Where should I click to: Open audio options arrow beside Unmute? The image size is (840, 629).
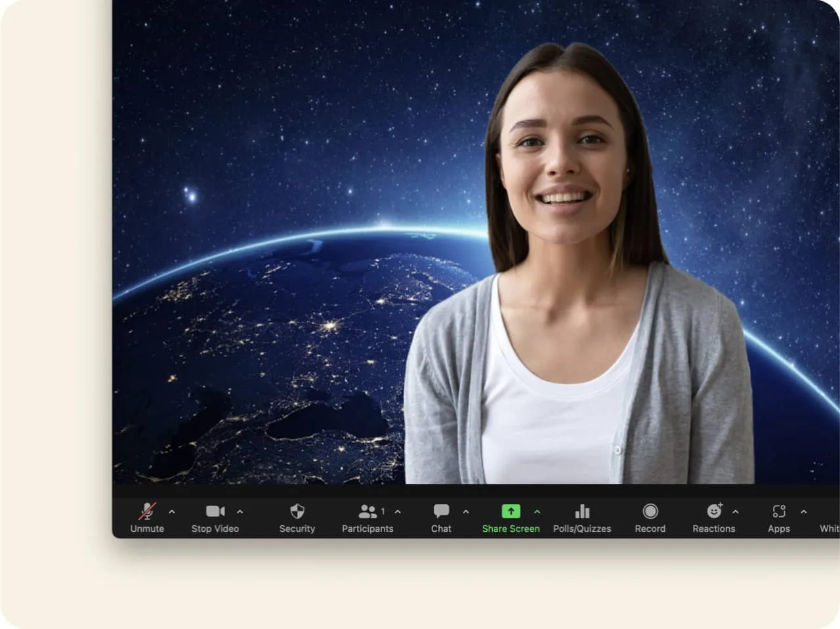[x=172, y=511]
